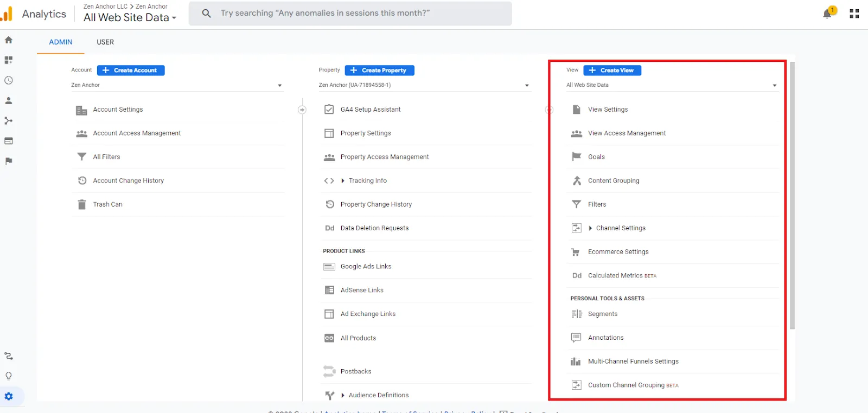Open Google apps grid icon
This screenshot has height=413, width=868.
(x=854, y=14)
